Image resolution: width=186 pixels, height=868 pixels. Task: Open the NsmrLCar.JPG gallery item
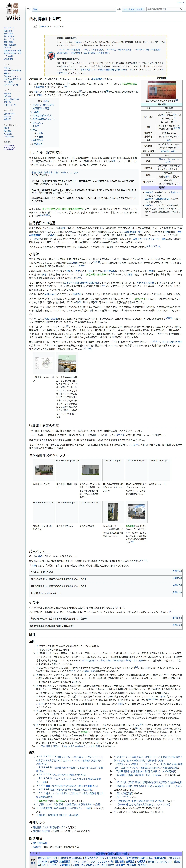pos(113,461)
